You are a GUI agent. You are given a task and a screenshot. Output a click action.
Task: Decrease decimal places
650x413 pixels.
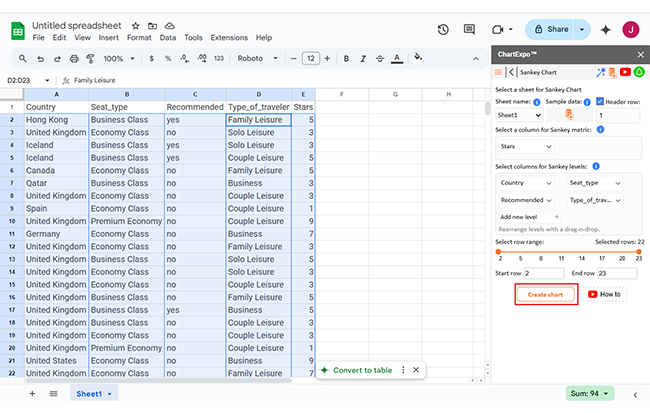(x=185, y=59)
